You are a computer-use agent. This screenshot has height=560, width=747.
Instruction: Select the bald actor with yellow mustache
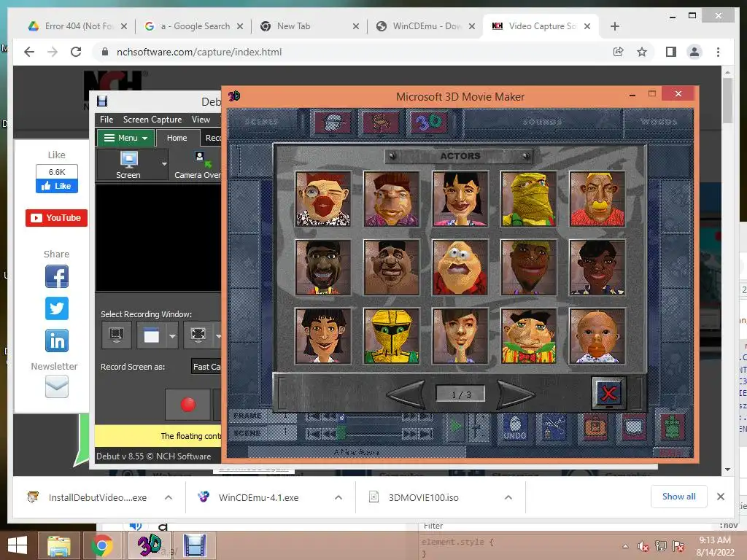click(597, 198)
